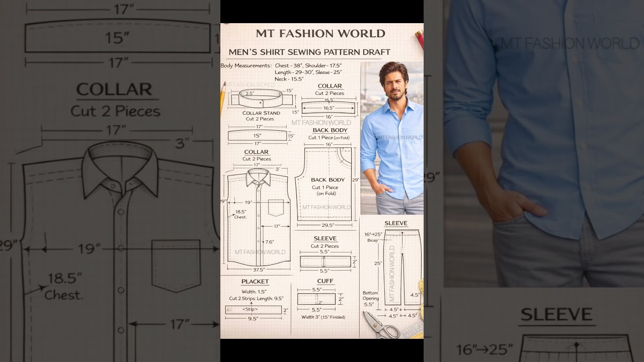Viewport: 644px width, 362px height.
Task: Click the 'Bottom Opening 5.5"' label
Action: tap(371, 298)
